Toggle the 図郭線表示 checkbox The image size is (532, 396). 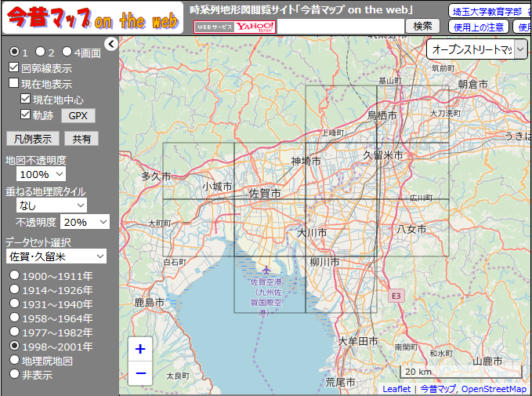click(x=13, y=67)
